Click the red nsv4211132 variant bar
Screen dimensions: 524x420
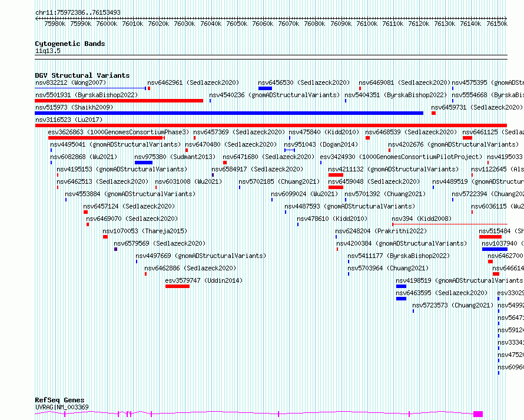(336, 175)
